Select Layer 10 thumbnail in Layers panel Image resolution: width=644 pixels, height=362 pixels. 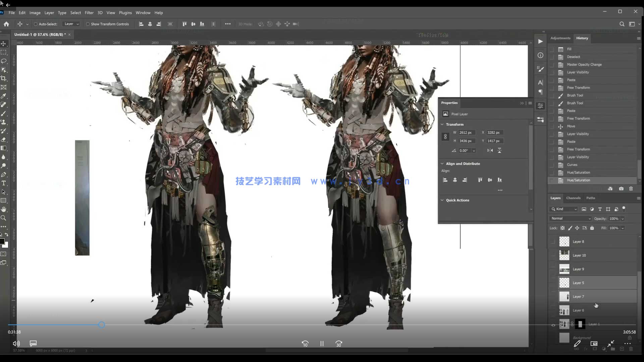coord(564,255)
